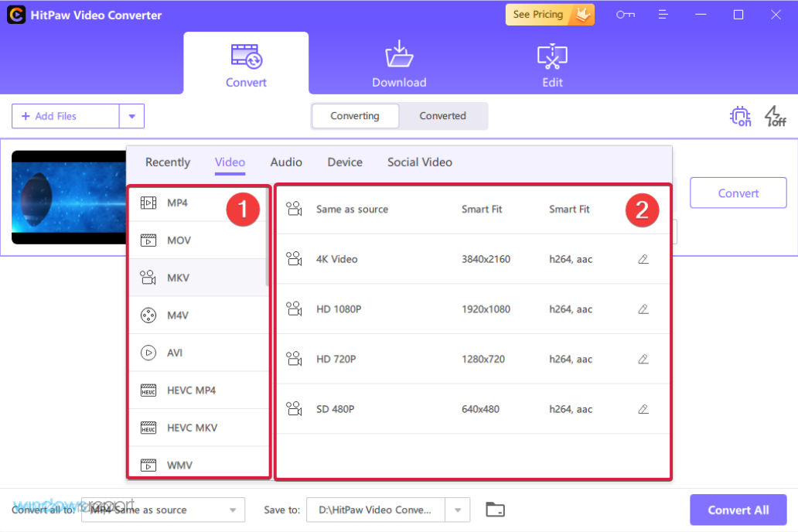Image resolution: width=798 pixels, height=532 pixels.
Task: Open the output folder icon
Action: pos(495,510)
